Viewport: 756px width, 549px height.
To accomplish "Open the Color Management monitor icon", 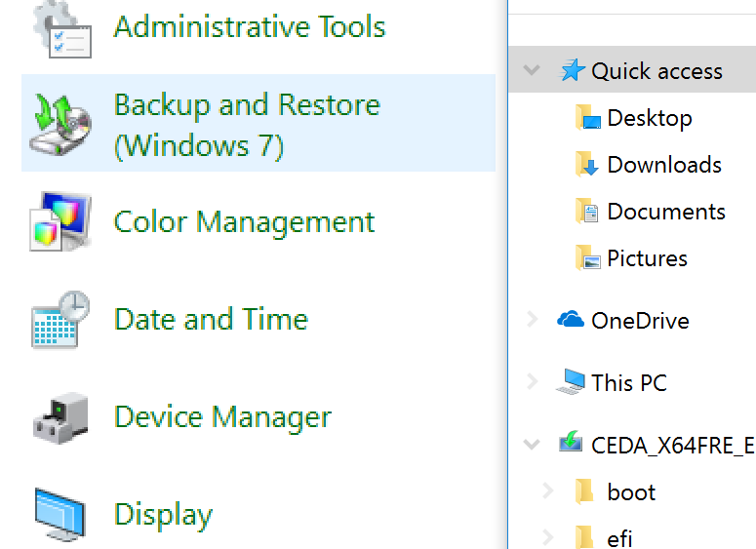I will [60, 221].
